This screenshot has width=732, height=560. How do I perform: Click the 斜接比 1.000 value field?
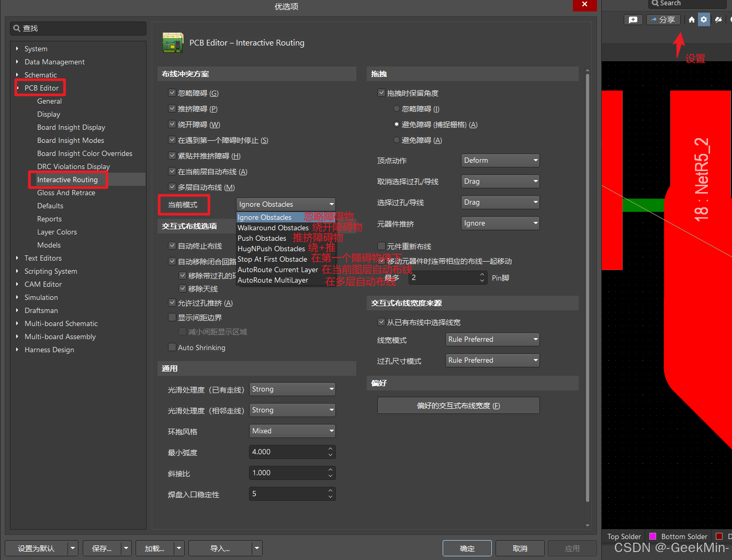point(292,473)
